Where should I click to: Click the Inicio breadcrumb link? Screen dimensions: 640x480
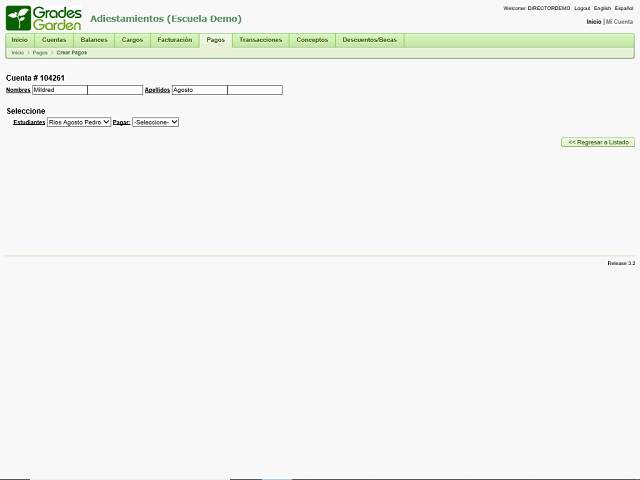[18, 53]
